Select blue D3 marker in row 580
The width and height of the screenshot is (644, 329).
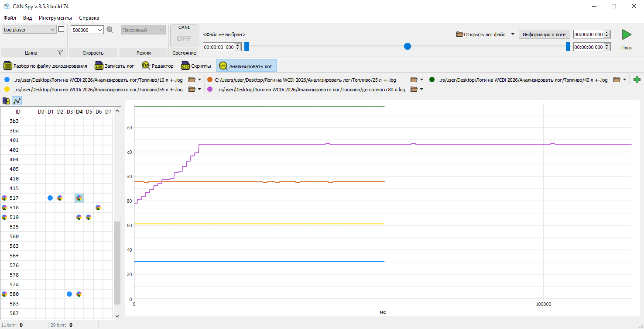point(69,294)
